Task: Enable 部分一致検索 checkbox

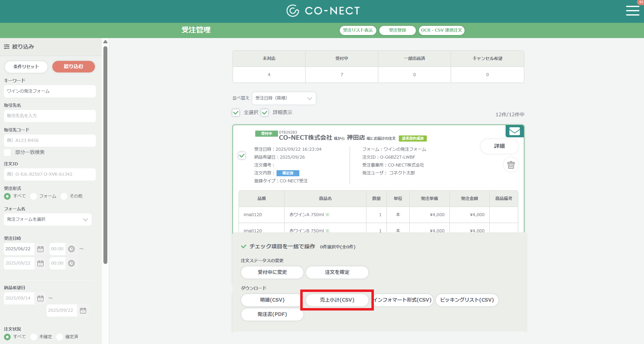Action: tap(7, 152)
